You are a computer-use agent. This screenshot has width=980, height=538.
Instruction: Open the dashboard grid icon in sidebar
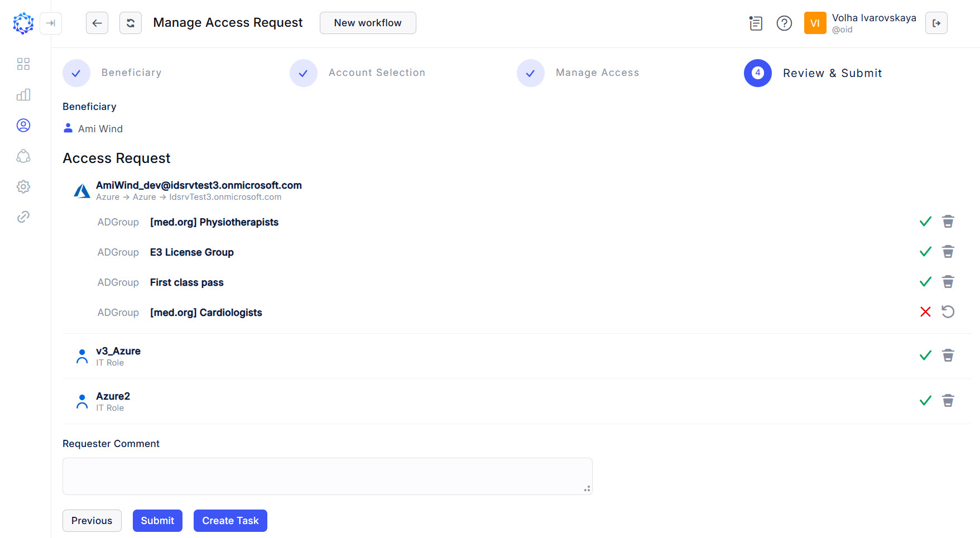(x=23, y=64)
